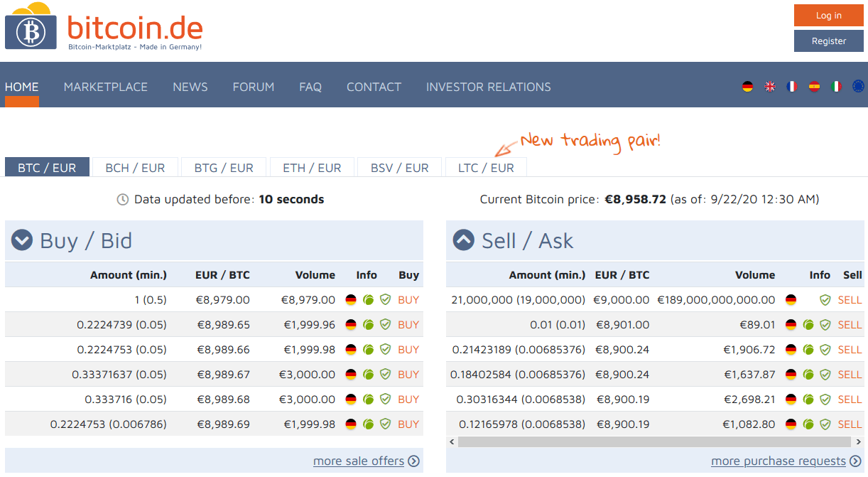Click the German flag in the navigation bar
The image size is (868, 477).
click(x=747, y=87)
